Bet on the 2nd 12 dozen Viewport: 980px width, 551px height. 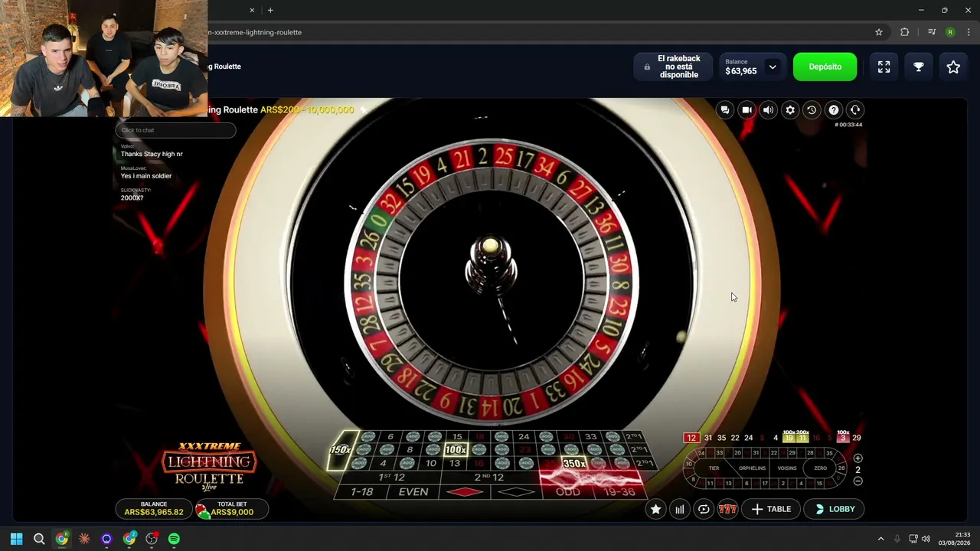[490, 478]
